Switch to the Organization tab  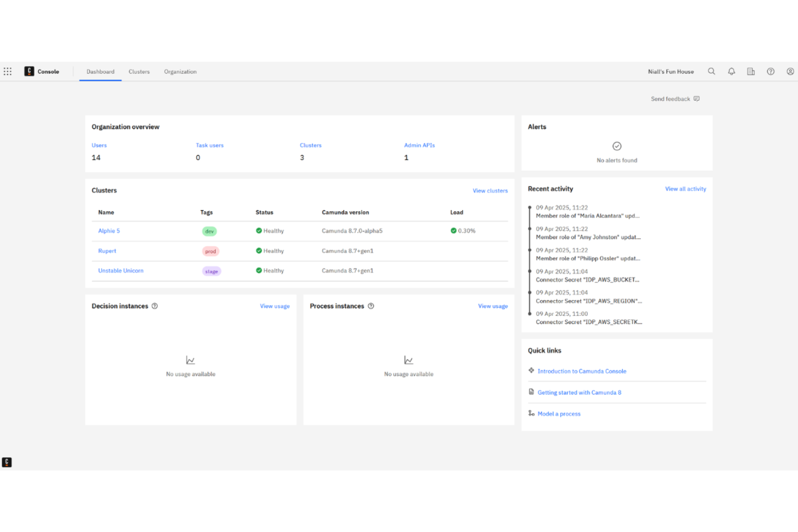pos(180,72)
